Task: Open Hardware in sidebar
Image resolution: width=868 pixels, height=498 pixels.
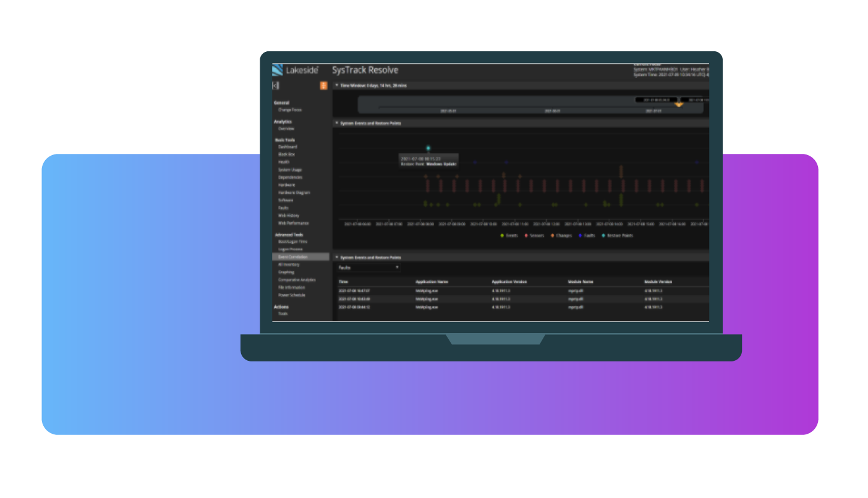Action: [287, 185]
